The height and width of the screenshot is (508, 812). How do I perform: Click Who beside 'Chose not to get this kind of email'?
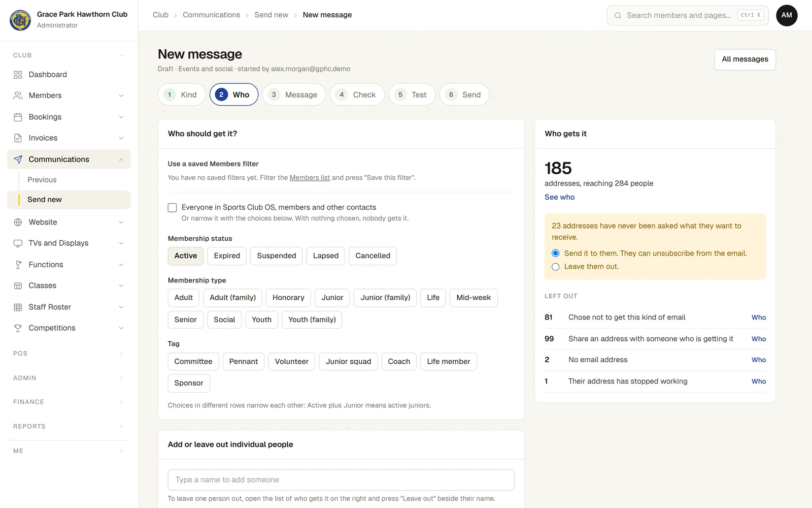click(759, 317)
